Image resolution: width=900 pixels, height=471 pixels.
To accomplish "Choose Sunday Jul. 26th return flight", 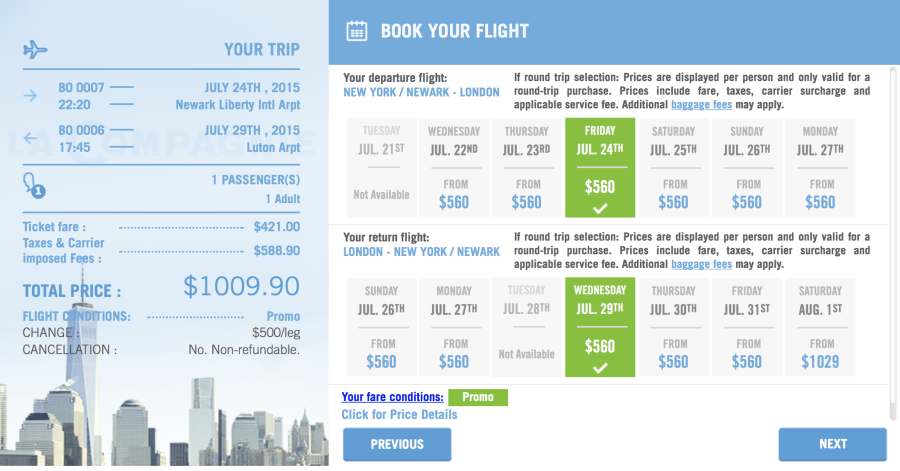I will click(380, 328).
